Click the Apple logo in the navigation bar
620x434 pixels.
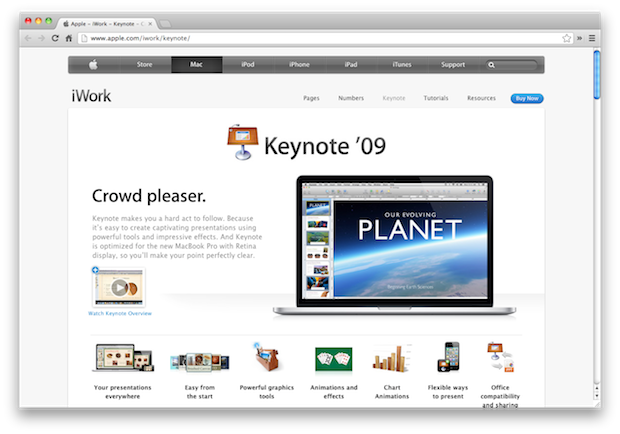coord(93,64)
